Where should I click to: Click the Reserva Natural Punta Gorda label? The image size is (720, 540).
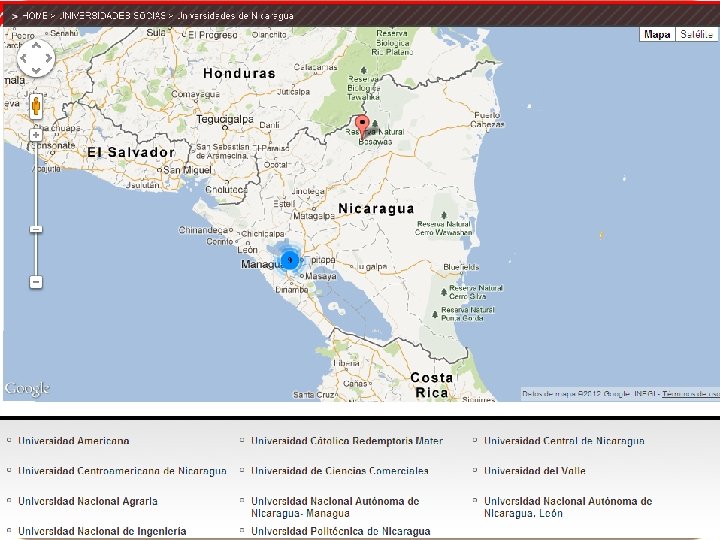467,314
